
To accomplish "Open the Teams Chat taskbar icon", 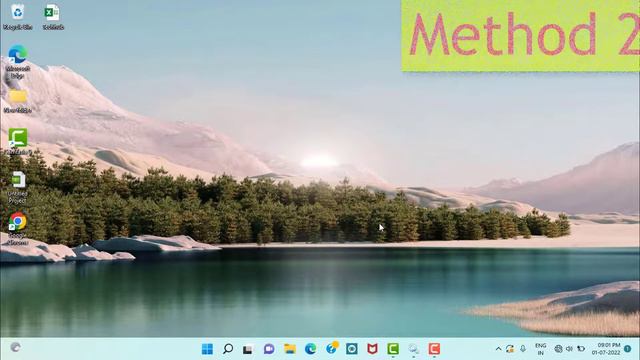I will (x=269, y=349).
